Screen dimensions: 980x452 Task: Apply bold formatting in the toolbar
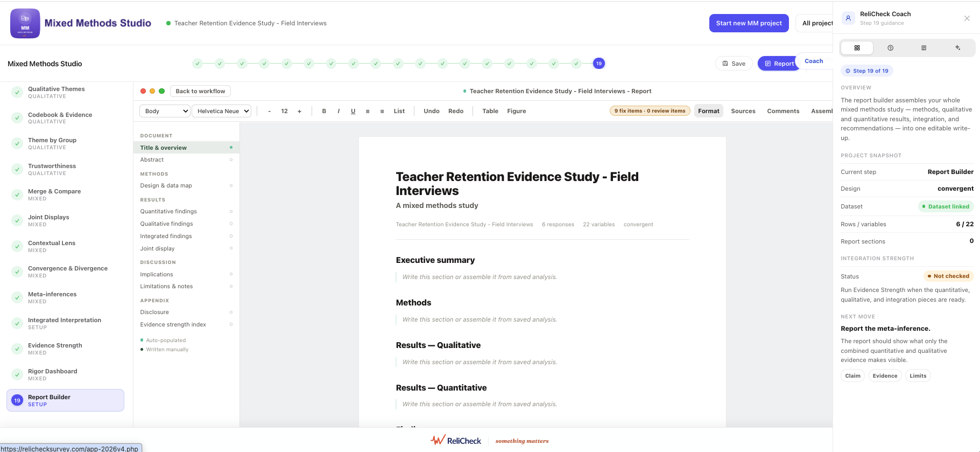click(x=324, y=111)
